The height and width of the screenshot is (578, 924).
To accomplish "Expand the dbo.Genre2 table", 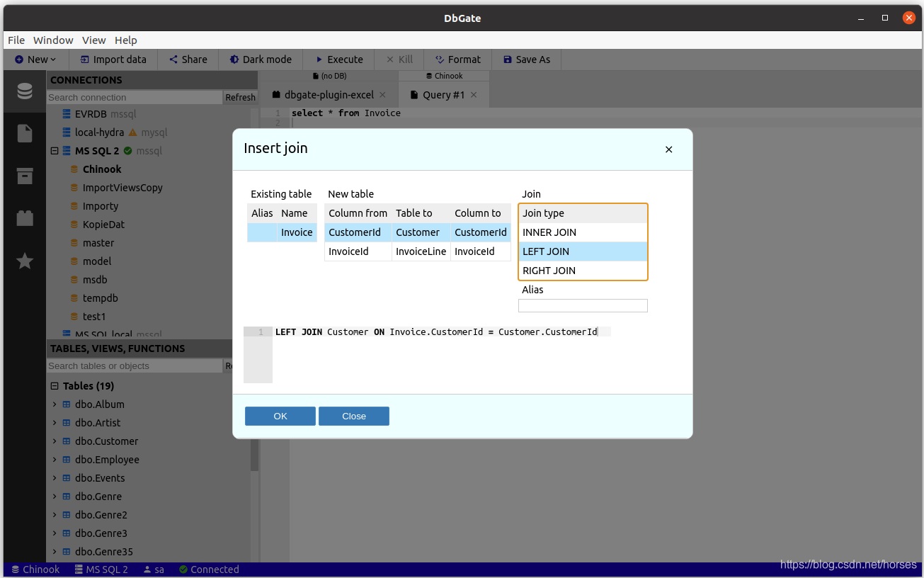I will 55,515.
